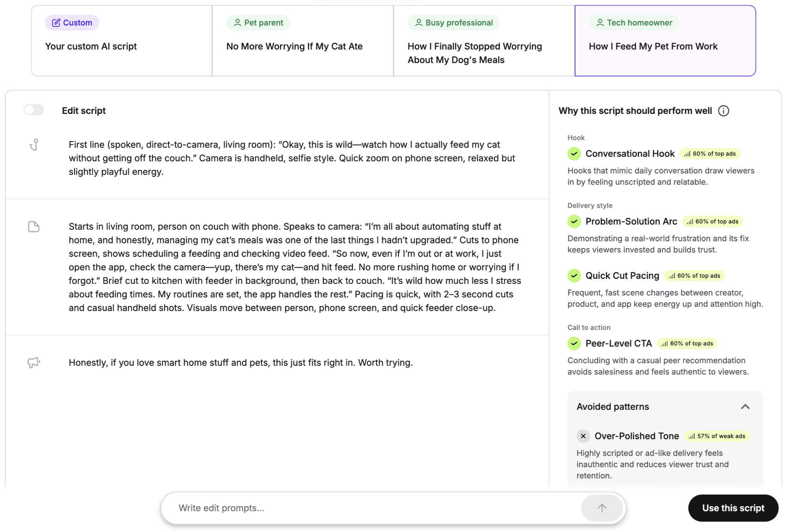Click the Avoided patterns header label

click(613, 407)
